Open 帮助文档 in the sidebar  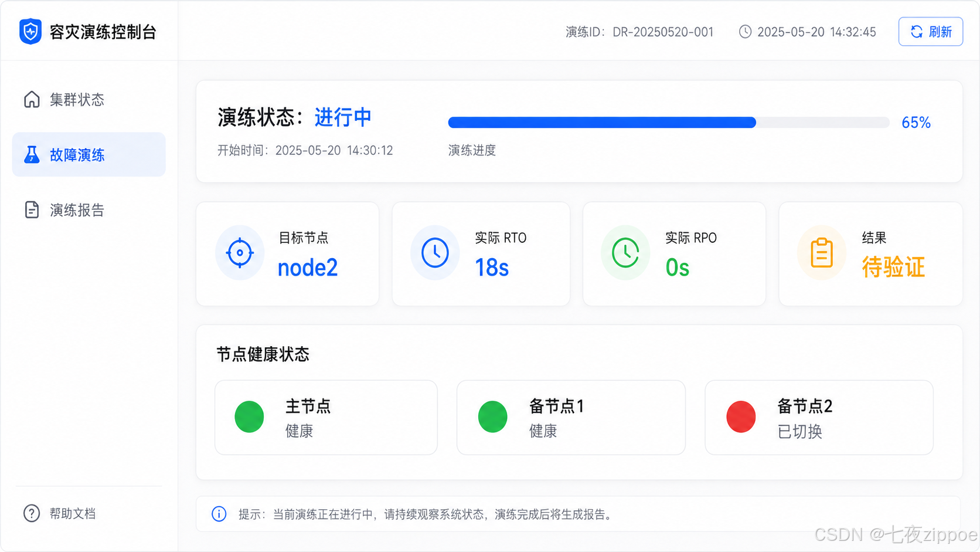pyautogui.click(x=60, y=513)
